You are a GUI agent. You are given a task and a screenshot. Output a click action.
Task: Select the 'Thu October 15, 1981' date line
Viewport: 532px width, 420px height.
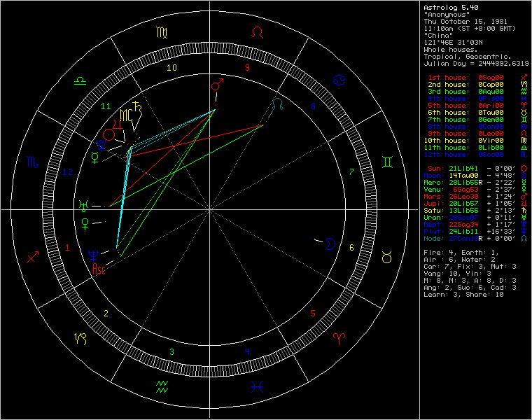(465, 22)
